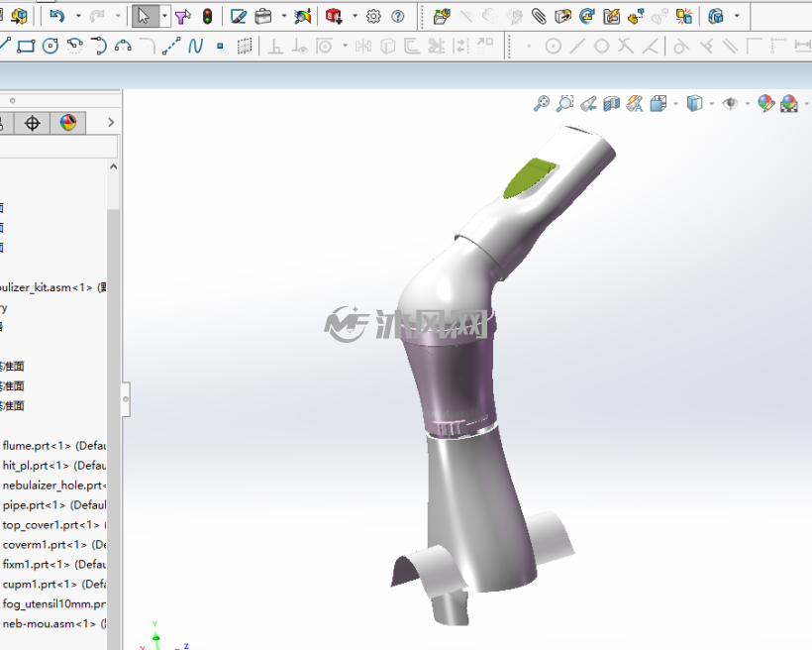The image size is (812, 650).
Task: Select the Corner Rectangle sketch tool
Action: tap(26, 47)
